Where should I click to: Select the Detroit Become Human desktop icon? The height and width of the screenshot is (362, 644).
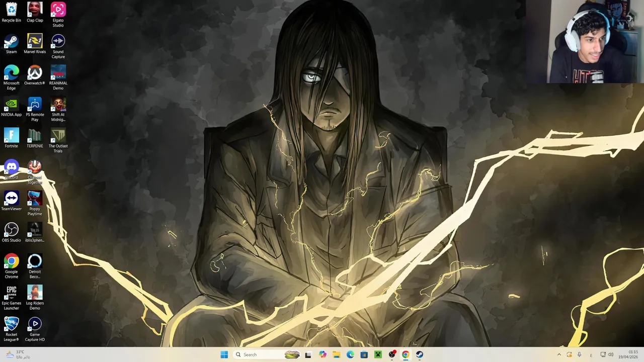[35, 266]
